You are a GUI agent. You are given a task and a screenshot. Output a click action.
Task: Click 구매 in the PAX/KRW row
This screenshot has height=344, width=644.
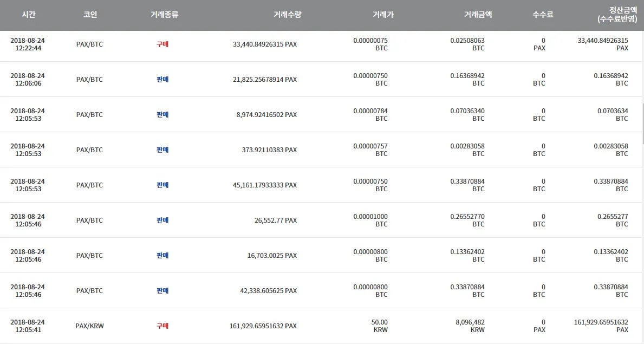pyautogui.click(x=162, y=326)
